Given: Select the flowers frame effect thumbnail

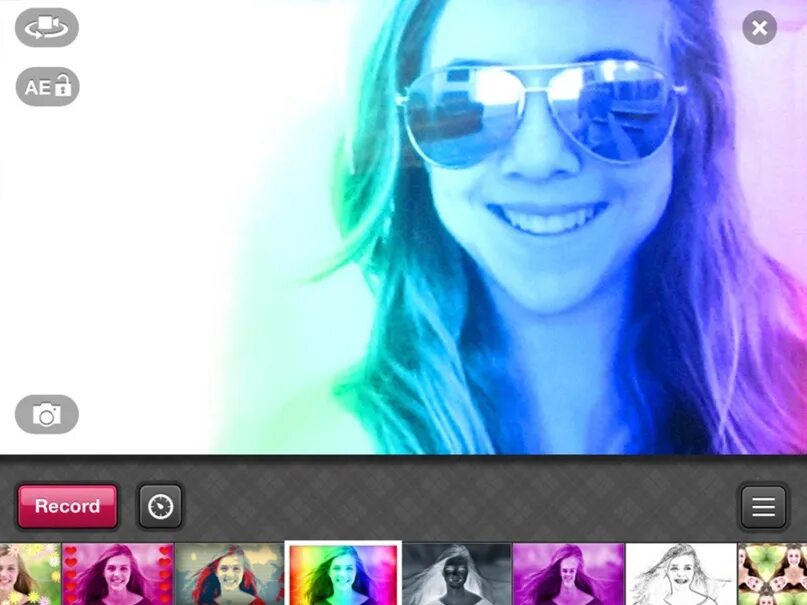Looking at the screenshot, I should click(30, 574).
